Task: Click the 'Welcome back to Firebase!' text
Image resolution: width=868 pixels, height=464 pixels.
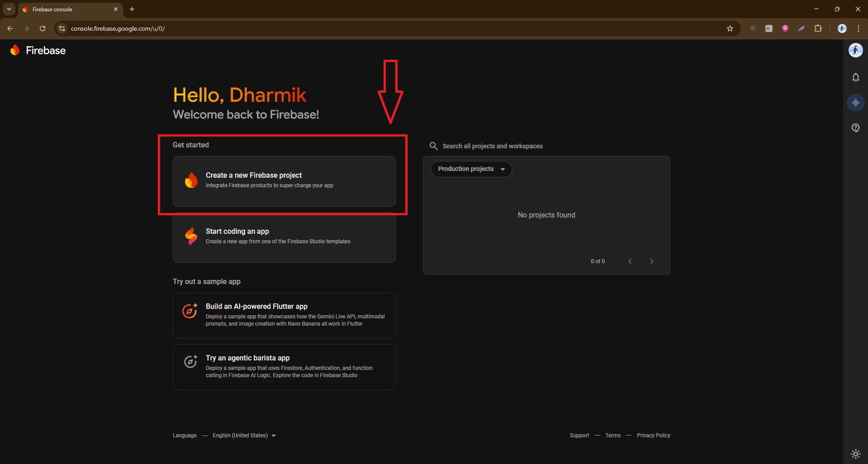Action: [x=246, y=115]
